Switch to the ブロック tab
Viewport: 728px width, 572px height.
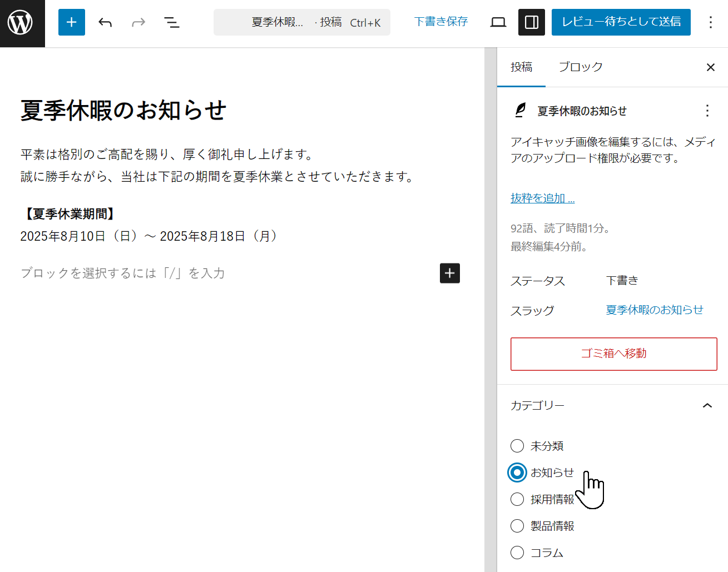click(x=580, y=67)
